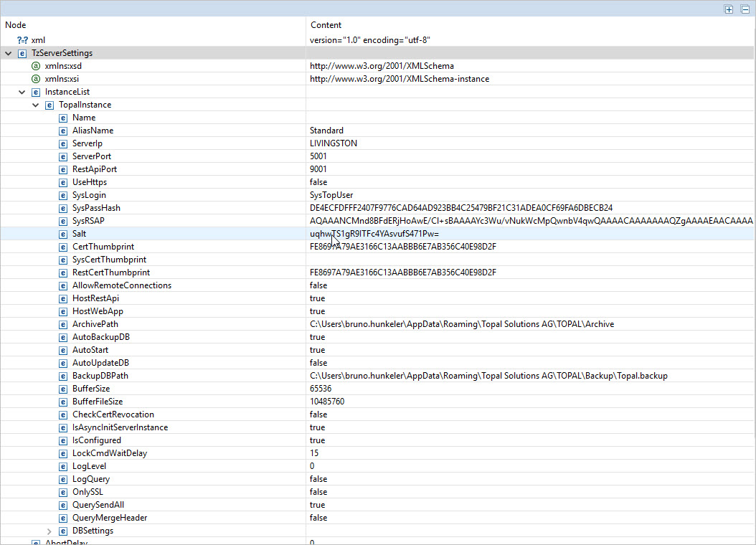The width and height of the screenshot is (756, 545).
Task: Click the Node column header
Action: click(16, 25)
